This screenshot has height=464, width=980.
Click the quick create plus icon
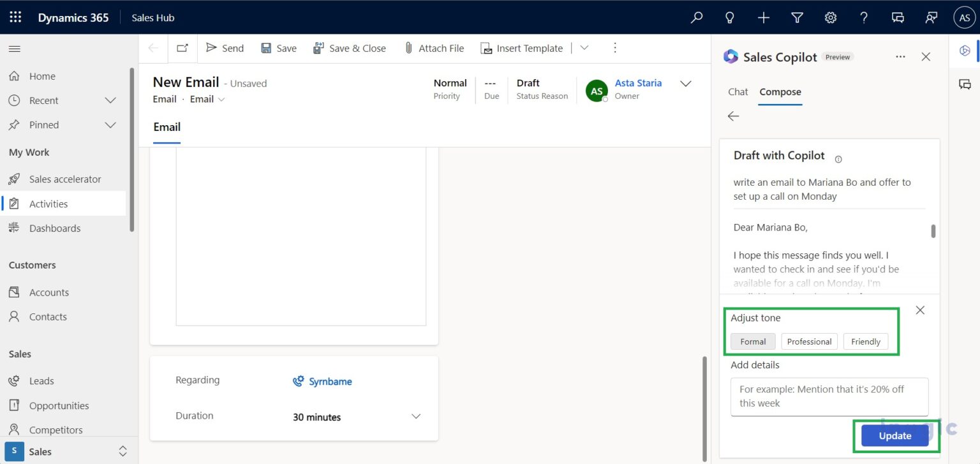(x=763, y=17)
